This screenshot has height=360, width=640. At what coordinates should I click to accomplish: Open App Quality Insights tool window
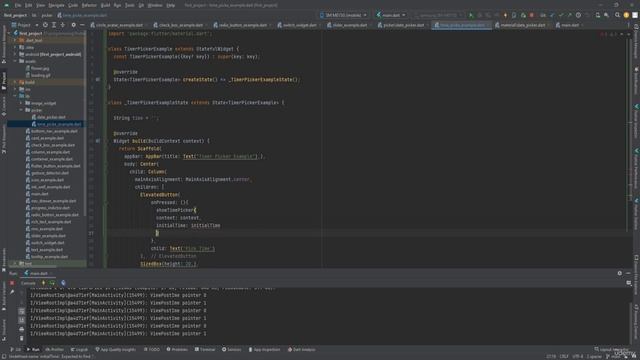(x=116, y=349)
